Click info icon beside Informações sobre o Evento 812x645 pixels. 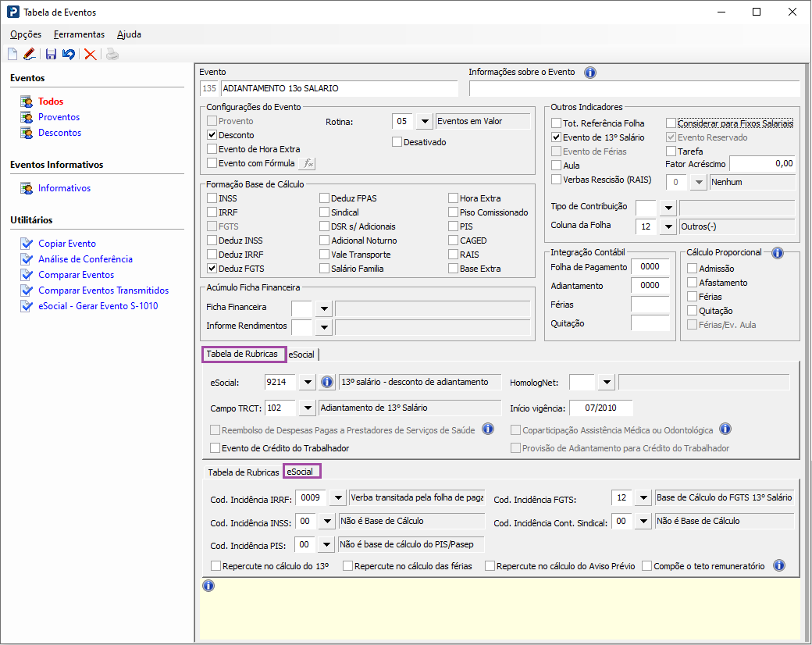tap(589, 73)
